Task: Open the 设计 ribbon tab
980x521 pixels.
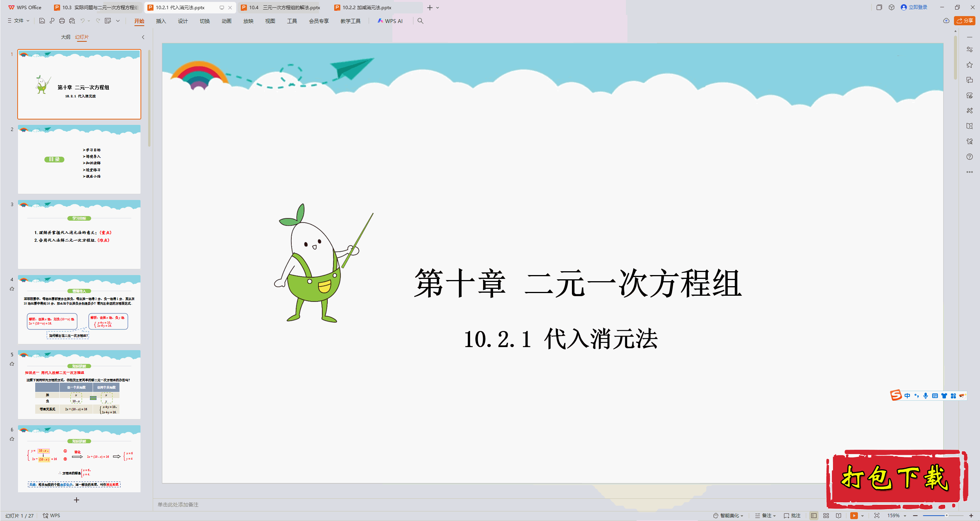Action: point(183,21)
